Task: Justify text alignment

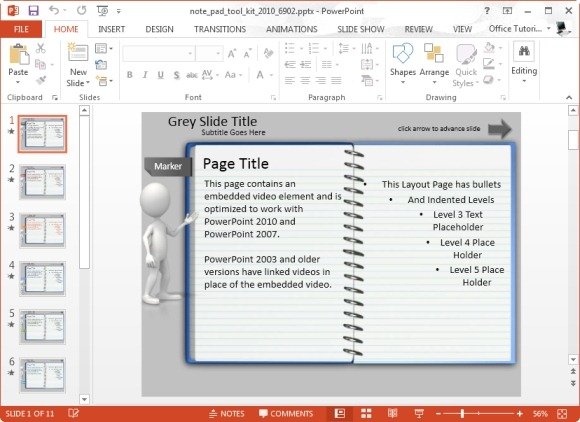Action: pyautogui.click(x=336, y=80)
